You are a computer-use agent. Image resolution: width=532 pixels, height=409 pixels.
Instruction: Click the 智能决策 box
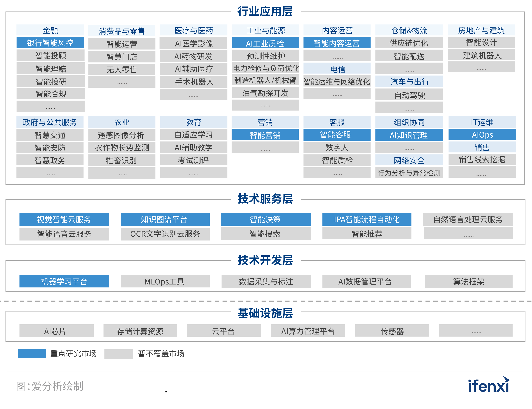click(266, 219)
